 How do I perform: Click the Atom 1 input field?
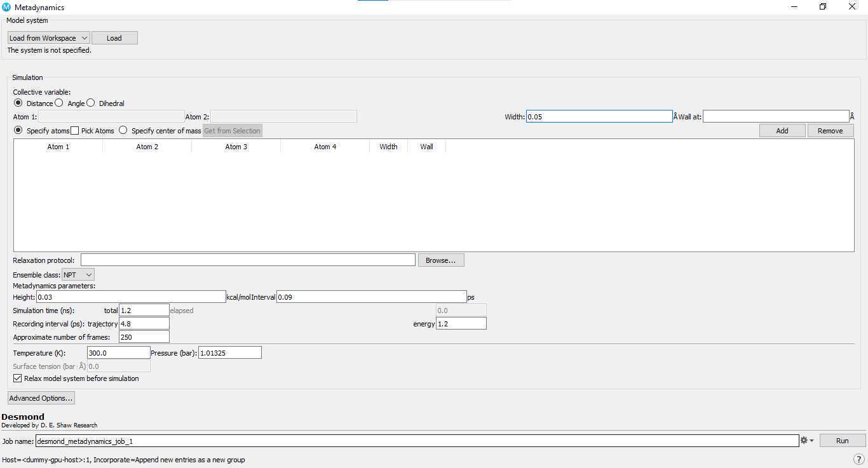point(111,117)
